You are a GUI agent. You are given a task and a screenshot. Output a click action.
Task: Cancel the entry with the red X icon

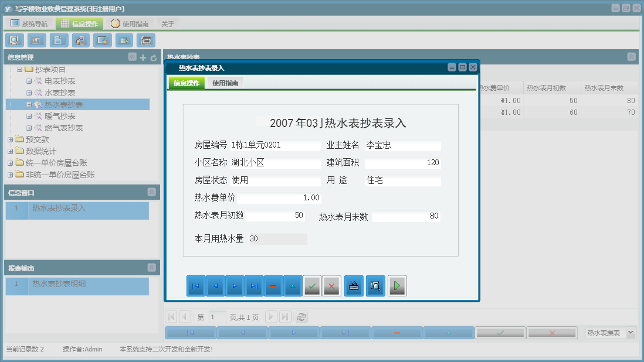click(x=331, y=286)
